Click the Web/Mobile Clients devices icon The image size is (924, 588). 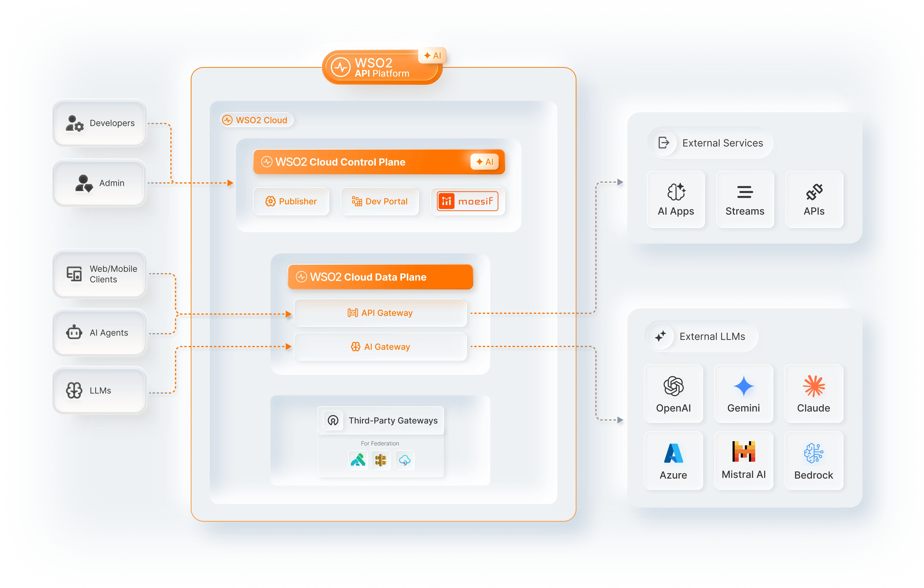pyautogui.click(x=74, y=274)
